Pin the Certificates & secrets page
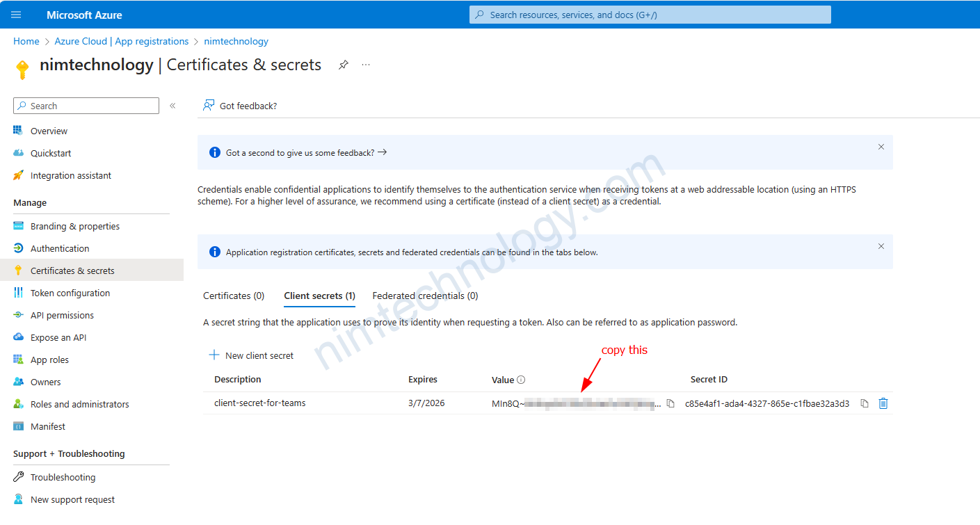The width and height of the screenshot is (980, 525). coord(343,65)
